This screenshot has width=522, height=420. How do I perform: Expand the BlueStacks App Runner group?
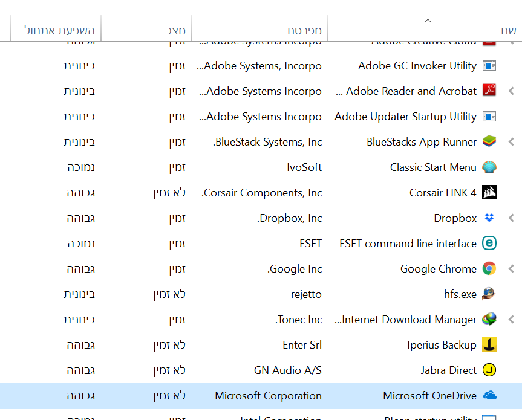(x=511, y=142)
